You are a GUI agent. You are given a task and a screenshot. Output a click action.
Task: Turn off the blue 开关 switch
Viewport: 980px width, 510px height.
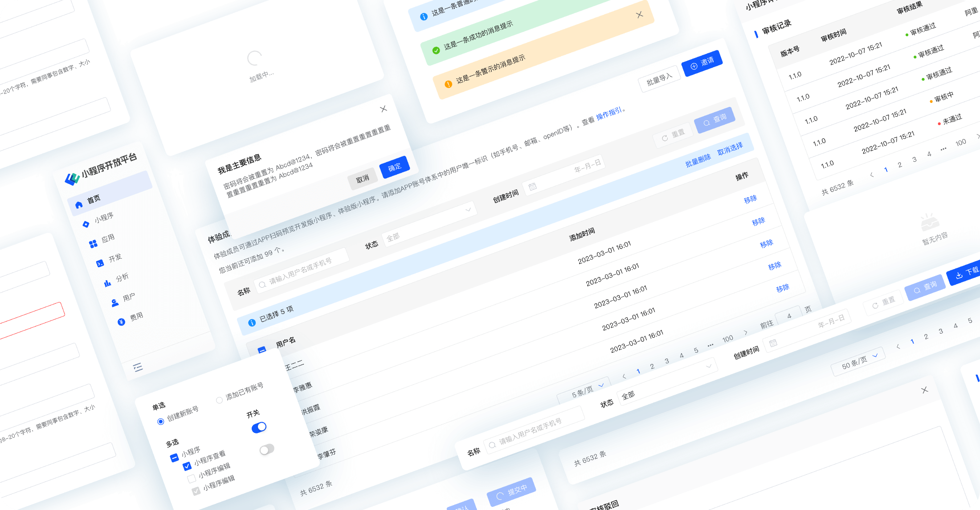(x=259, y=428)
